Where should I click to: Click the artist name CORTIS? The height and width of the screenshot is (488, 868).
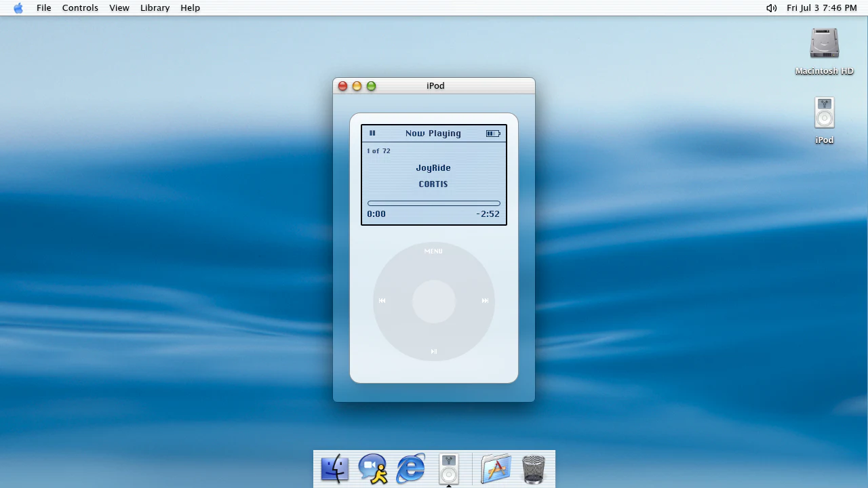433,184
